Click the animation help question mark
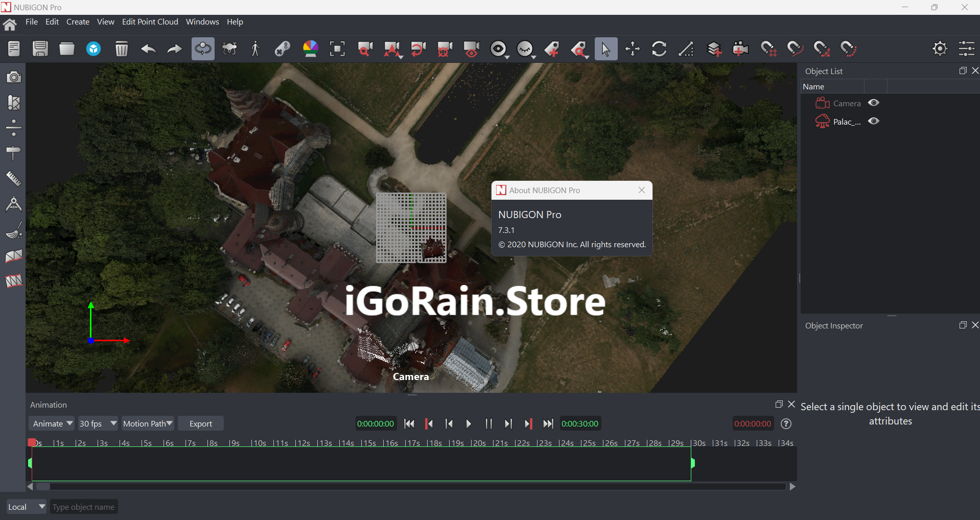 (786, 423)
